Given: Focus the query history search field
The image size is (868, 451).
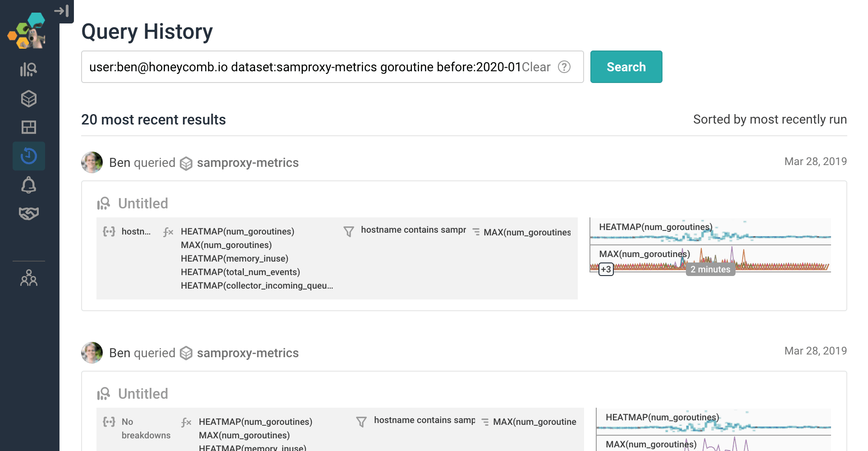Looking at the screenshot, I should pyautogui.click(x=302, y=67).
